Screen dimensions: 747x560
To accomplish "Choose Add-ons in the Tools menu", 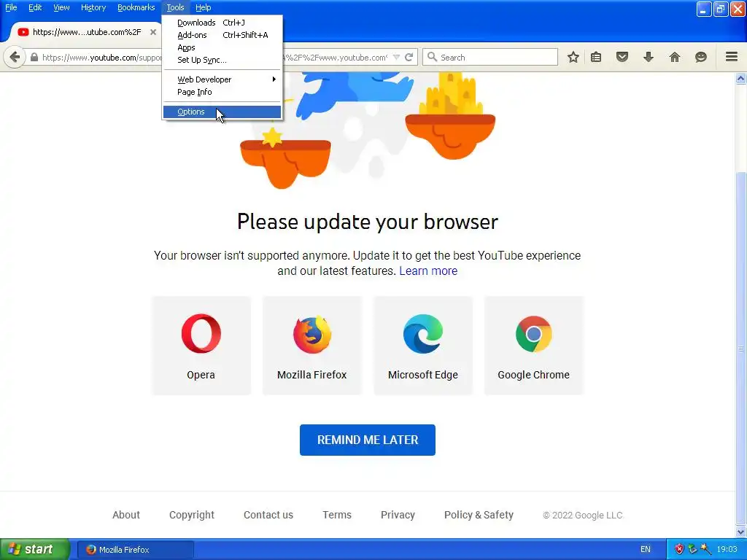I will (222, 35).
